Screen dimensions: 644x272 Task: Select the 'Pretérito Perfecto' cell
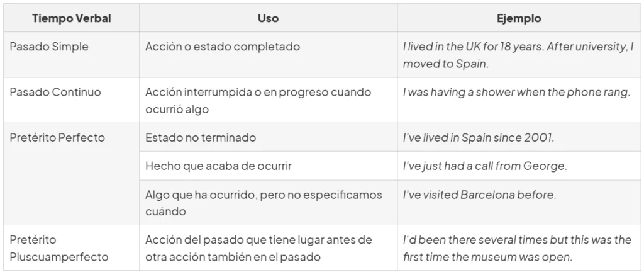(x=72, y=174)
